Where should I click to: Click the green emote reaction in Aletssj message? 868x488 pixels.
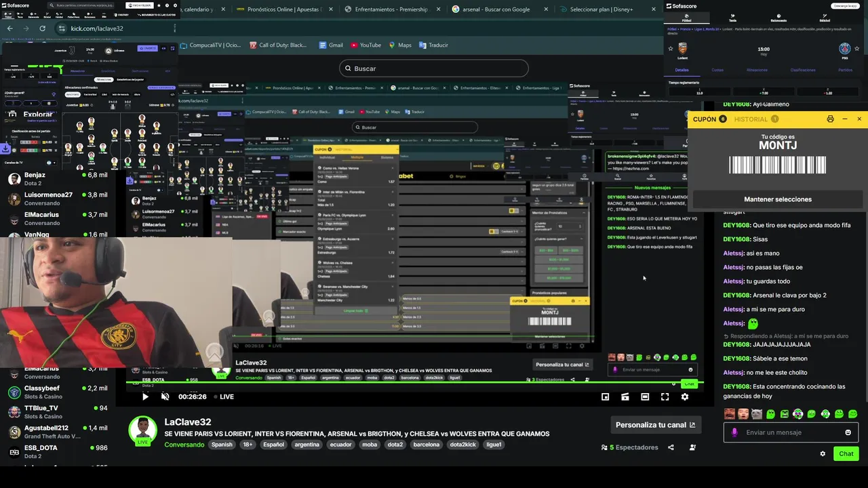753,324
